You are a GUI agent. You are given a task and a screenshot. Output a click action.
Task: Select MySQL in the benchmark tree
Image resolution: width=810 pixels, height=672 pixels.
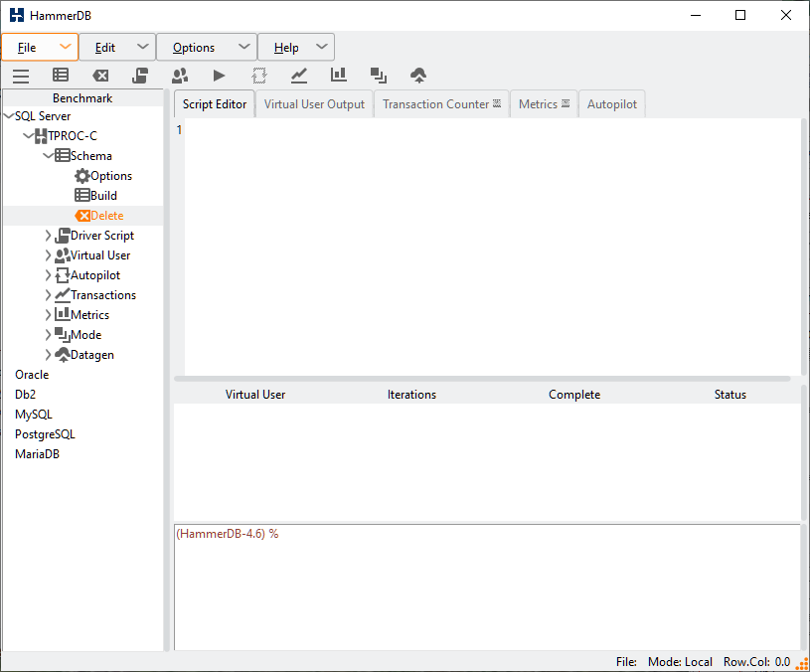[x=34, y=415]
